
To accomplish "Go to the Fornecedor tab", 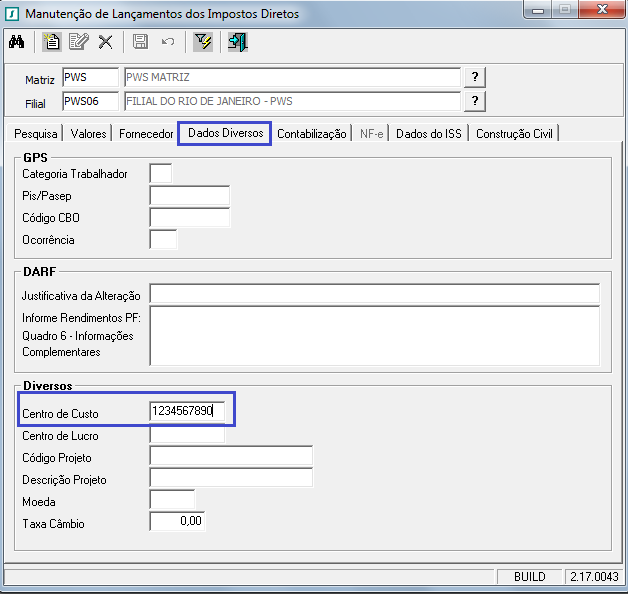I will 146,134.
